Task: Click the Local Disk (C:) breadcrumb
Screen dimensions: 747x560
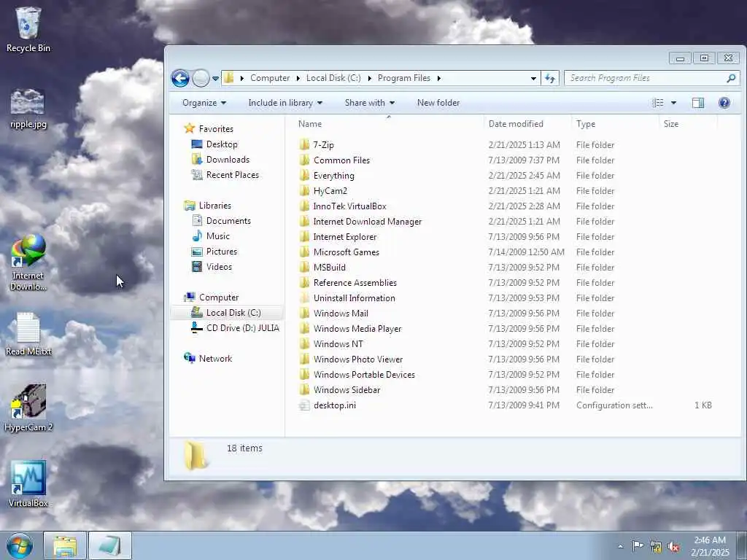Action: (x=333, y=78)
